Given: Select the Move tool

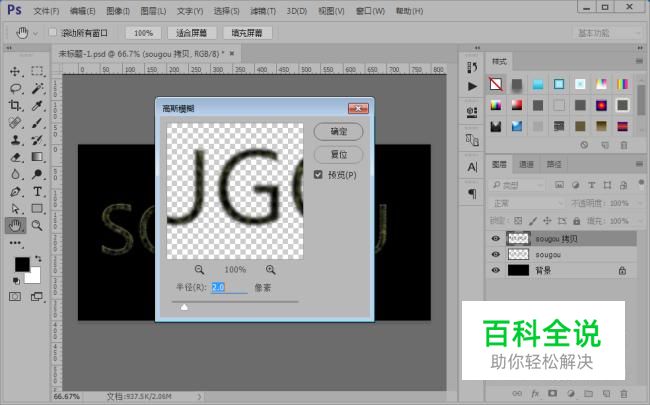Looking at the screenshot, I should (15, 71).
